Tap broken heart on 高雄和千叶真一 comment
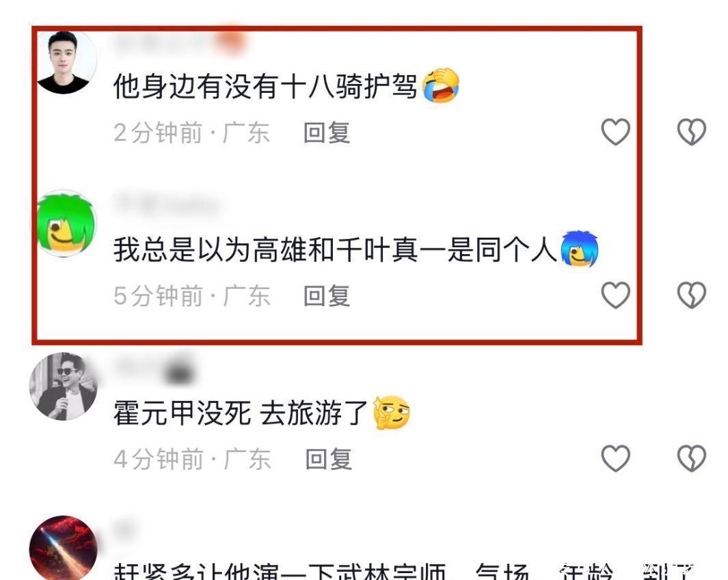Image resolution: width=728 pixels, height=580 pixels. coord(691,295)
